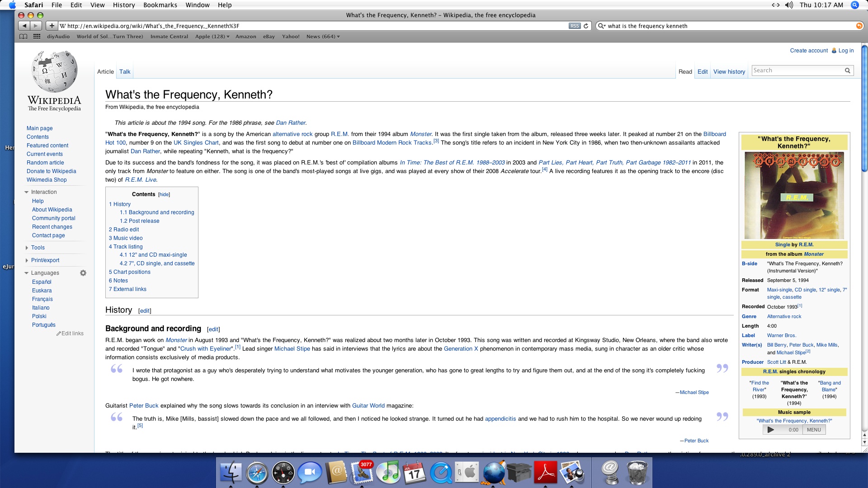
Task: Click the edit link beside History heading
Action: click(x=145, y=311)
